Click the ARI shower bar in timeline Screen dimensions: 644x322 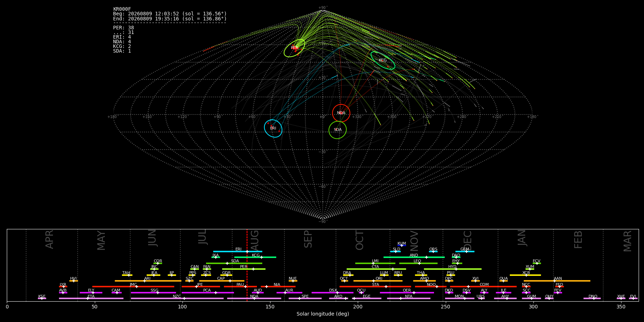[x=148, y=281]
